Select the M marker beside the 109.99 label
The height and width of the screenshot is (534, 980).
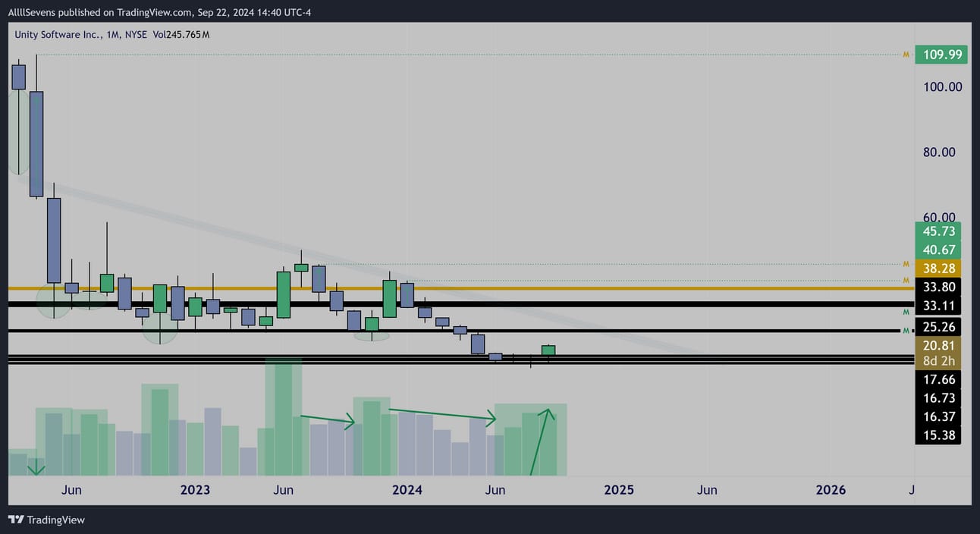click(x=906, y=55)
